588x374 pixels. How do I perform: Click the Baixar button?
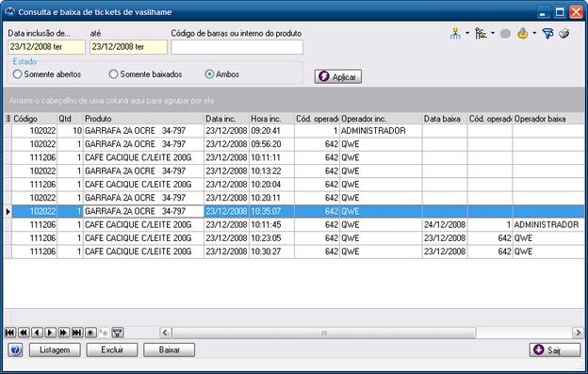coord(169,350)
